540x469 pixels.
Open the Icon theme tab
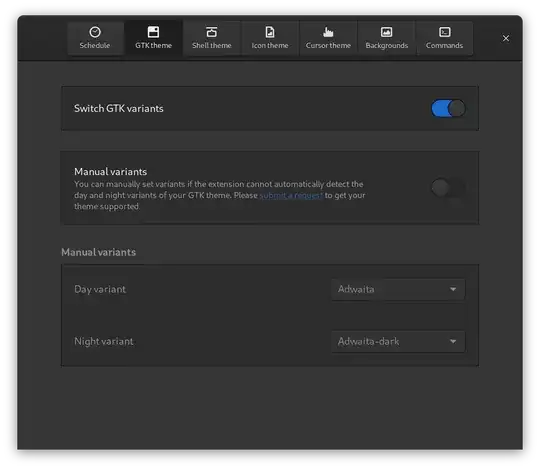270,38
